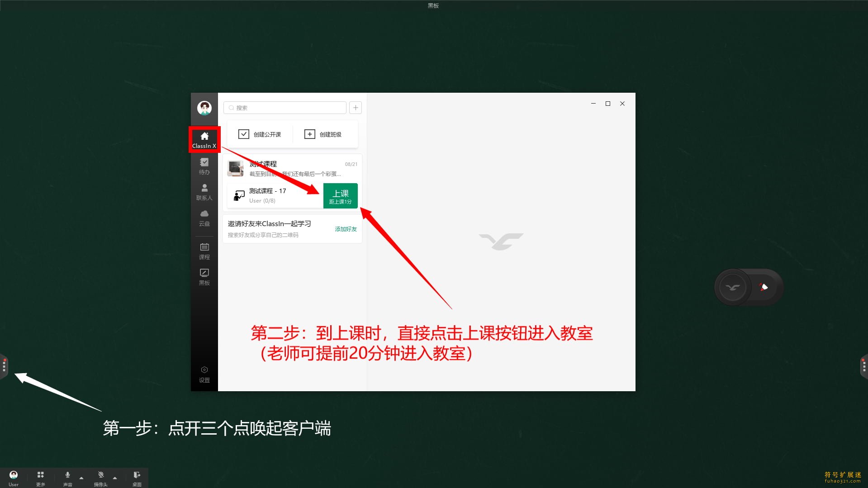The height and width of the screenshot is (488, 868).
Task: Click the green 上课 enter-class button
Action: tap(341, 196)
